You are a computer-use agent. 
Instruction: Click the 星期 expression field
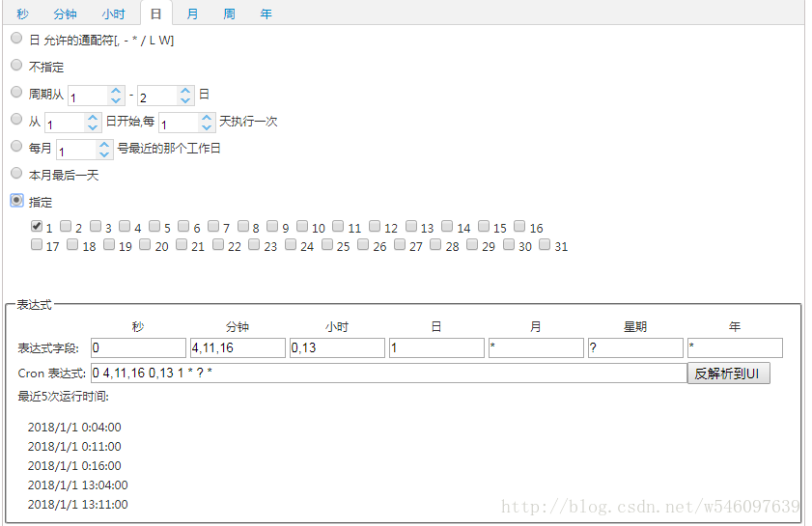635,347
